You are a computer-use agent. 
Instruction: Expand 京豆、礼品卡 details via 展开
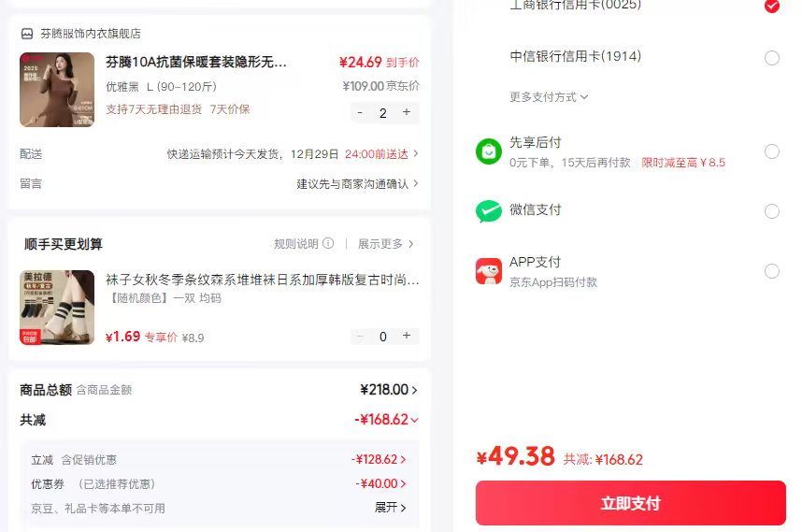pyautogui.click(x=391, y=508)
